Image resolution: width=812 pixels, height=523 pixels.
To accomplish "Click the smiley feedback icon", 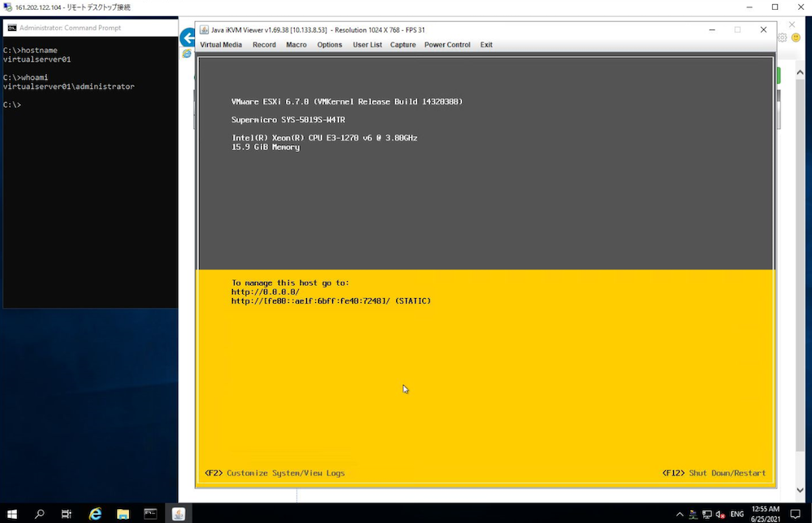I will 796,37.
